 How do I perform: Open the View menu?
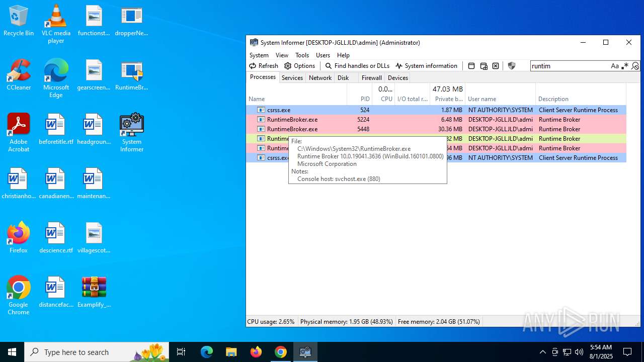pyautogui.click(x=282, y=55)
